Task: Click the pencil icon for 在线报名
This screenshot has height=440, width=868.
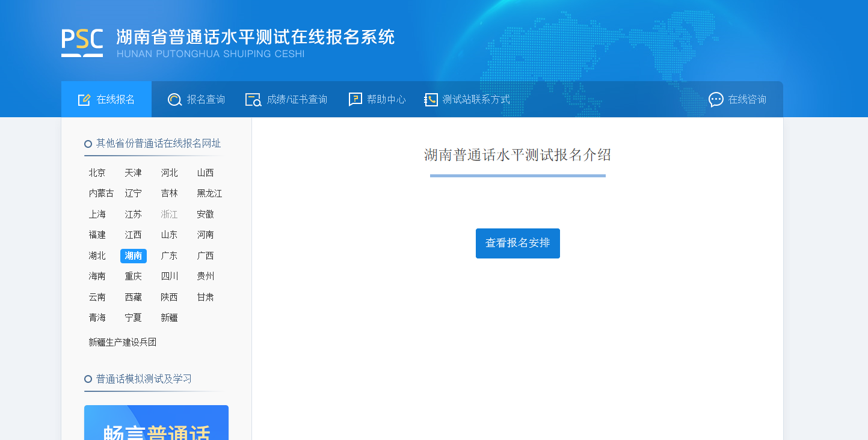Action: (x=84, y=100)
